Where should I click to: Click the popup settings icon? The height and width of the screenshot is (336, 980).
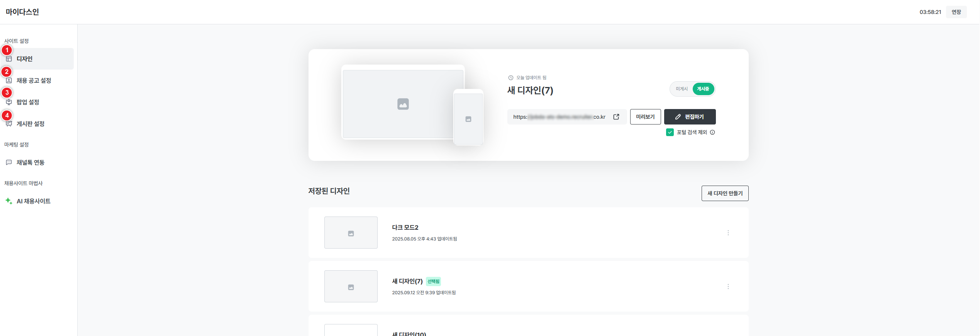point(9,102)
